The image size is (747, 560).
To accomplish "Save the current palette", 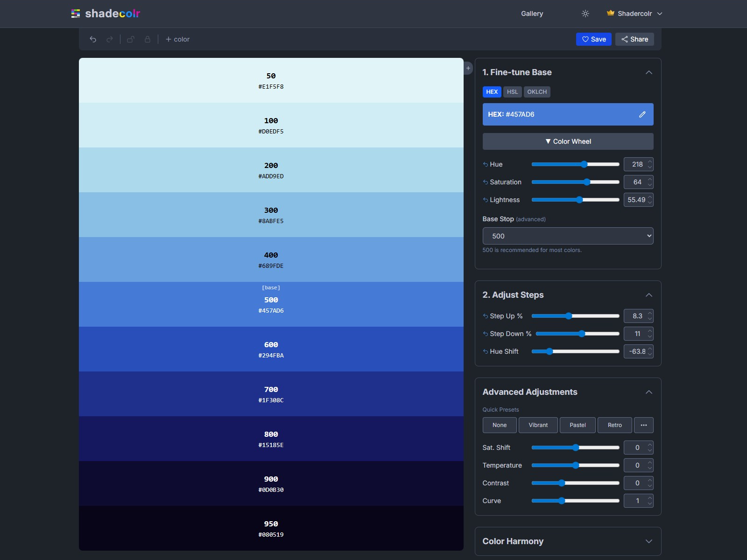I will click(594, 39).
